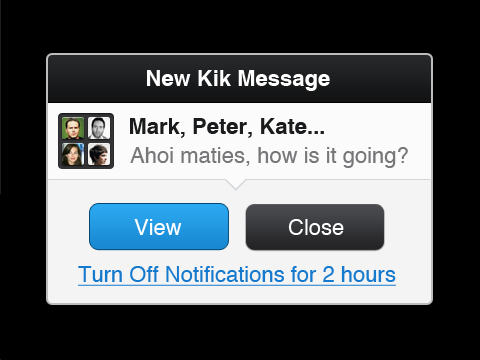Tap the long-haired woman's avatar
Screen dimensions: 480x360
point(73,154)
